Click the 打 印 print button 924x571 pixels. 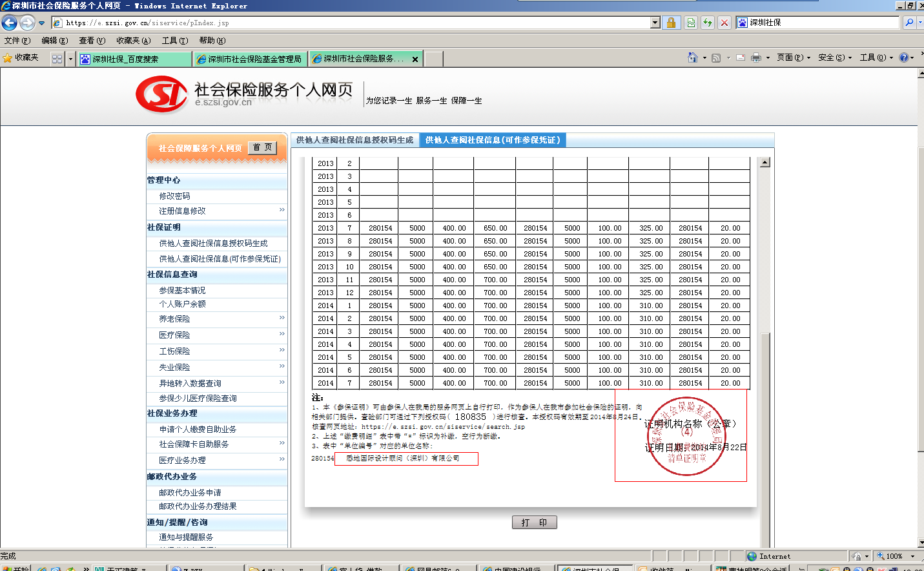pos(534,523)
